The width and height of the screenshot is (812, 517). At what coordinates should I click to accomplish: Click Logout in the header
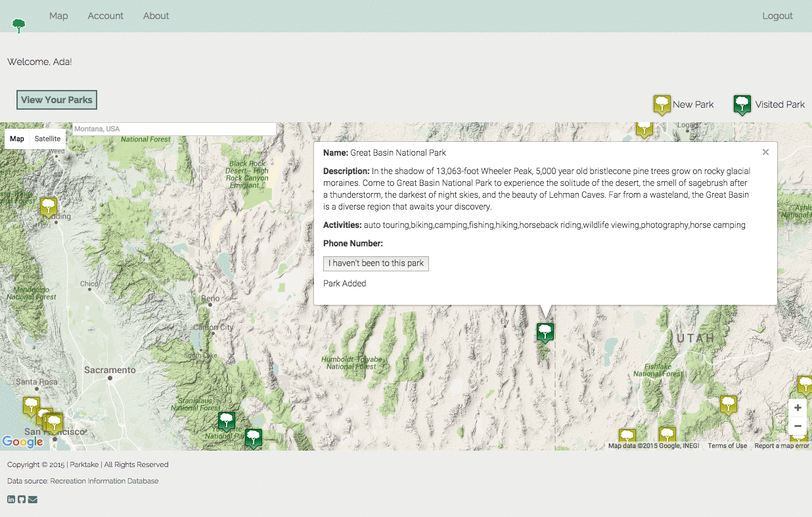coord(777,16)
